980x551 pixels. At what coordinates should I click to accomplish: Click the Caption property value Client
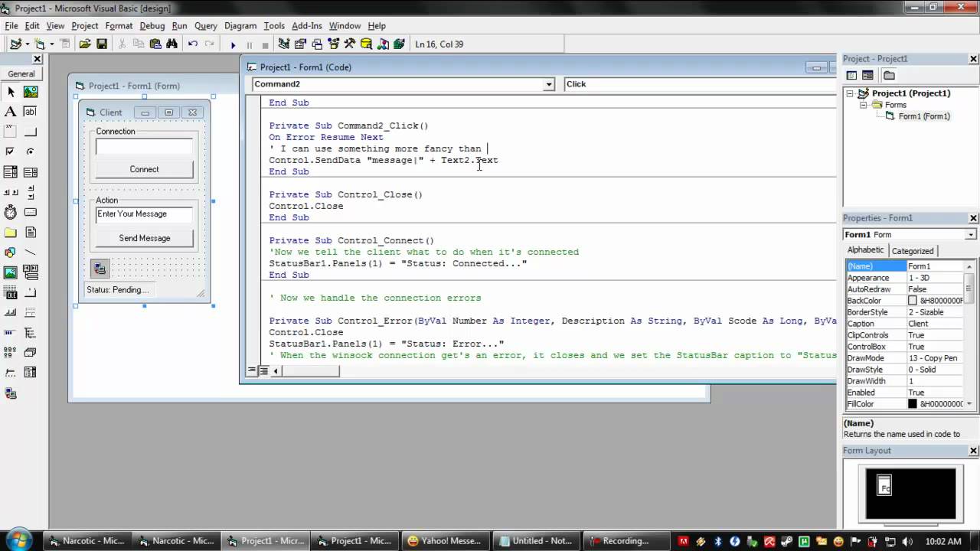click(935, 324)
